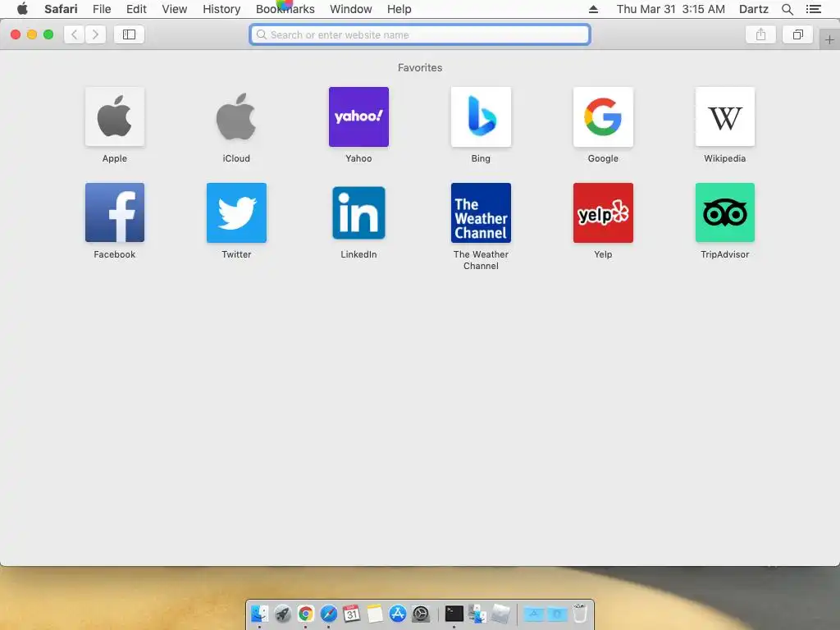Open Google Chrome from the Dock

tap(305, 614)
